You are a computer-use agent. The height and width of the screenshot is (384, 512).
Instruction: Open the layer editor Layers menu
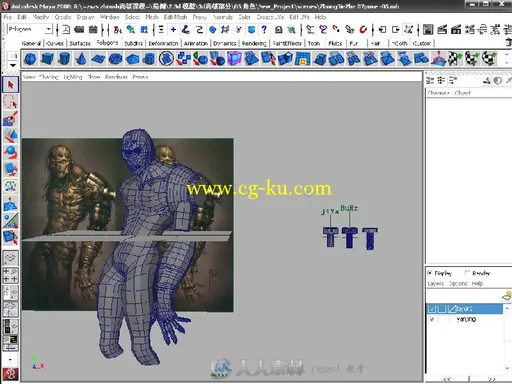click(x=436, y=284)
